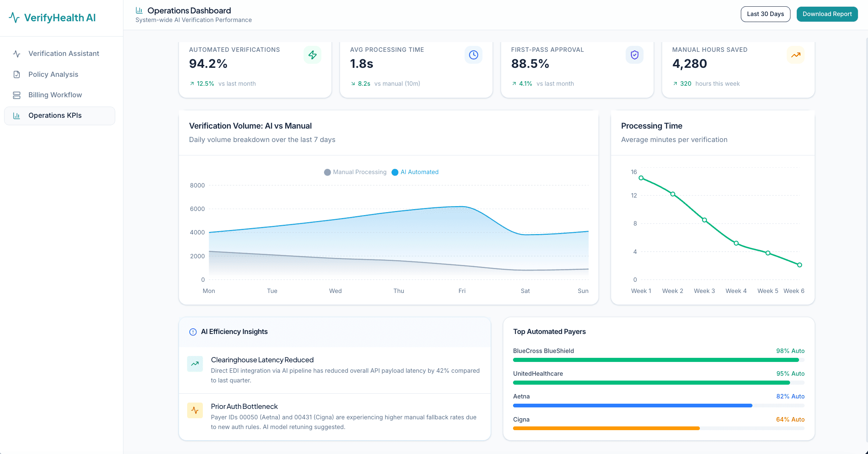Click the shield check icon on First-Pass Approval
The height and width of the screenshot is (454, 868).
635,55
